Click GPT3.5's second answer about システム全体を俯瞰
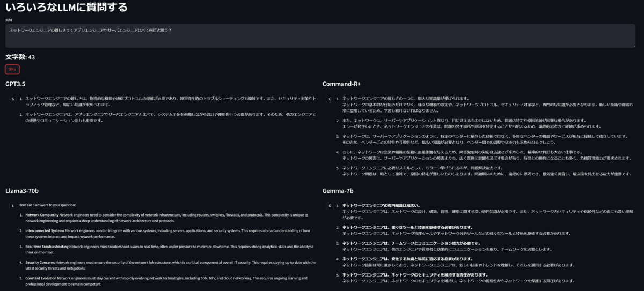 tap(171, 117)
